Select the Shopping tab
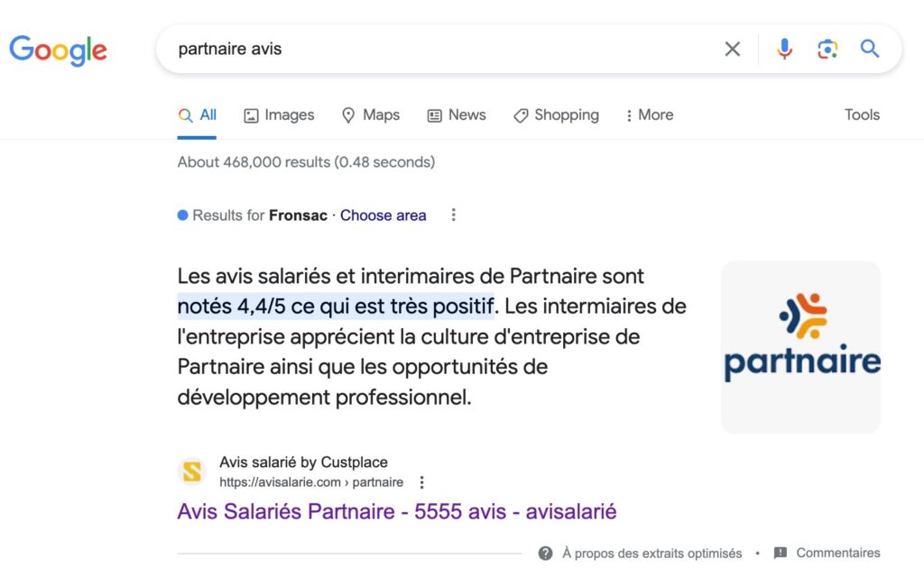The width and height of the screenshot is (924, 568). [x=556, y=115]
